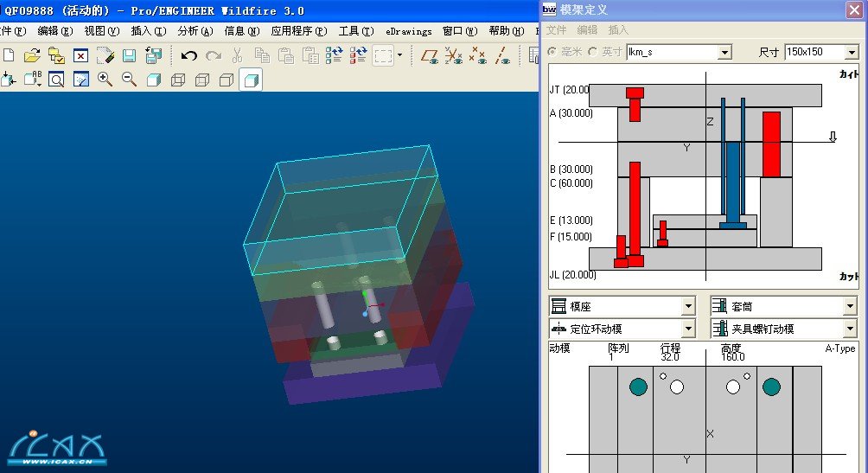
Task: Open the 帮助(H) menu
Action: pyautogui.click(x=506, y=31)
